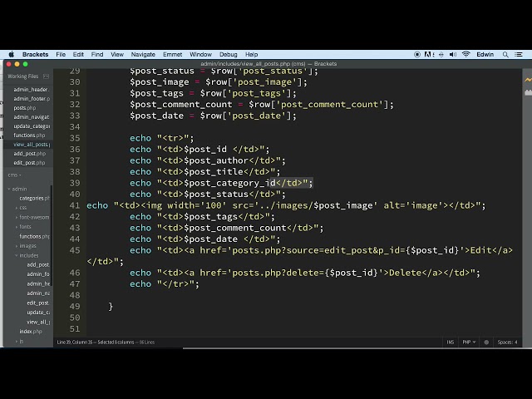This screenshot has width=532, height=399.
Task: Select edit_post.php in Working Files
Action: click(29, 163)
